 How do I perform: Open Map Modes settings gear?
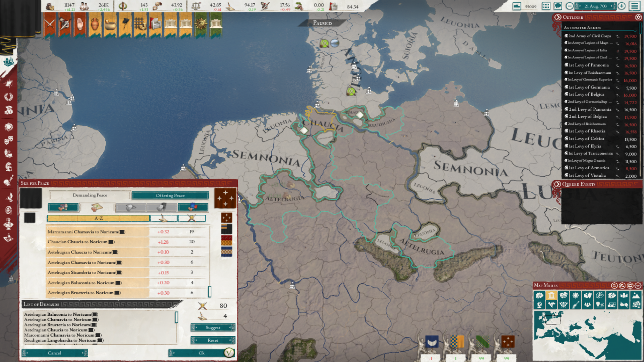click(630, 286)
